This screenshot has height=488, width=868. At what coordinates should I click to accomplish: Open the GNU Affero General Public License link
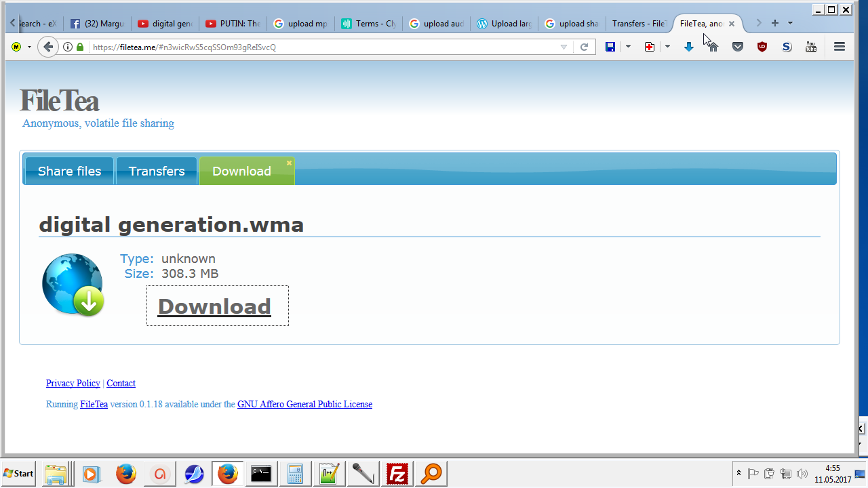pyautogui.click(x=304, y=404)
